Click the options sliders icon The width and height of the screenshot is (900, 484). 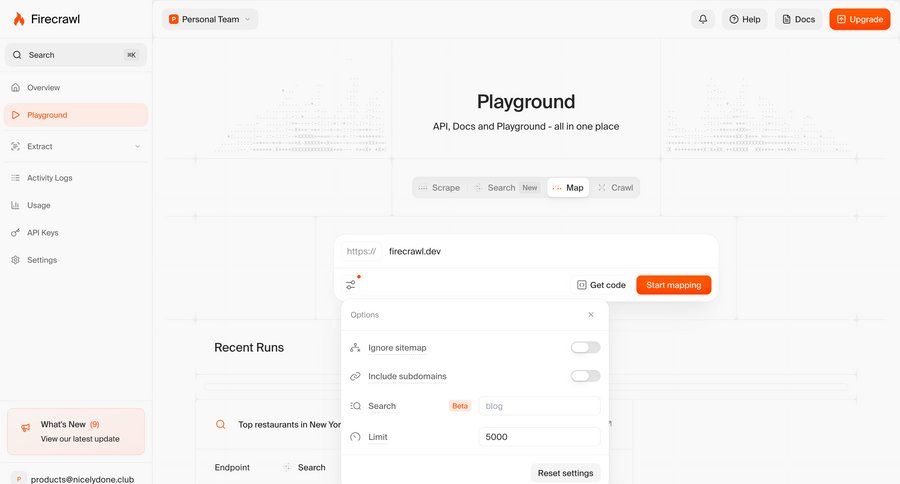tap(351, 285)
